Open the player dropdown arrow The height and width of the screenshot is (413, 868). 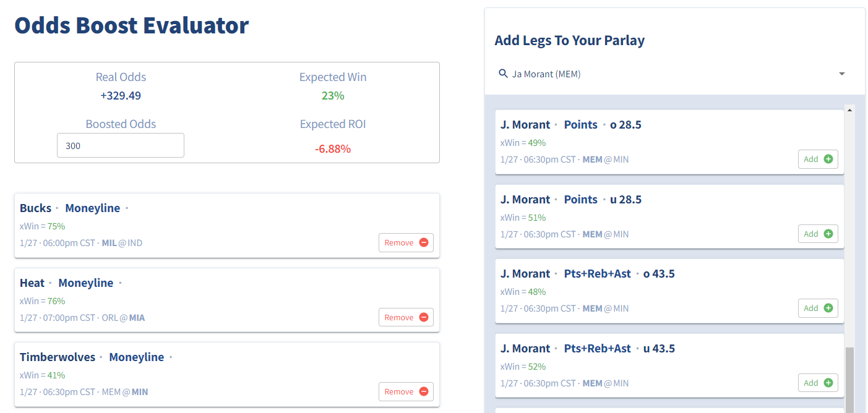pos(842,74)
